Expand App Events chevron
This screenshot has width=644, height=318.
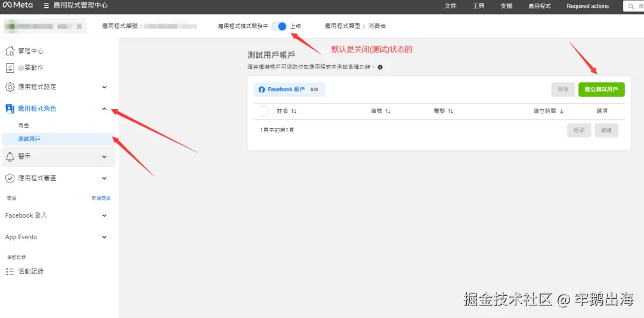pos(104,237)
